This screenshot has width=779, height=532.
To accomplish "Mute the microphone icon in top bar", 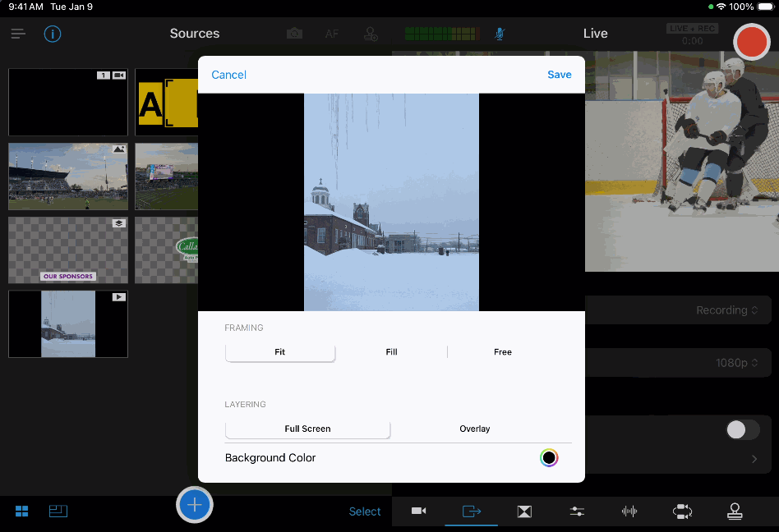I will pos(500,34).
